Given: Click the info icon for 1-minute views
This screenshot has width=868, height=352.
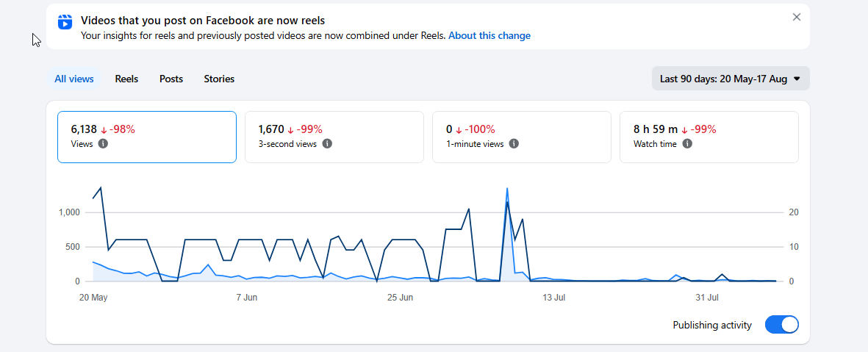Looking at the screenshot, I should tap(514, 144).
